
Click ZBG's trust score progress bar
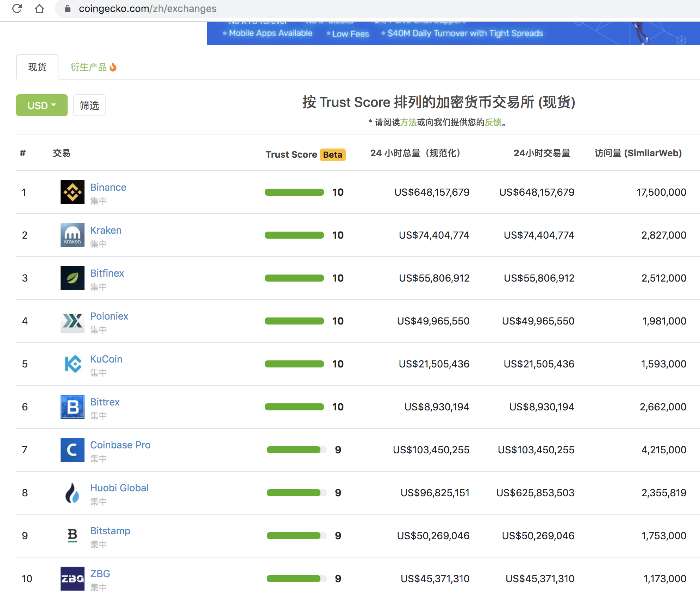pos(296,579)
